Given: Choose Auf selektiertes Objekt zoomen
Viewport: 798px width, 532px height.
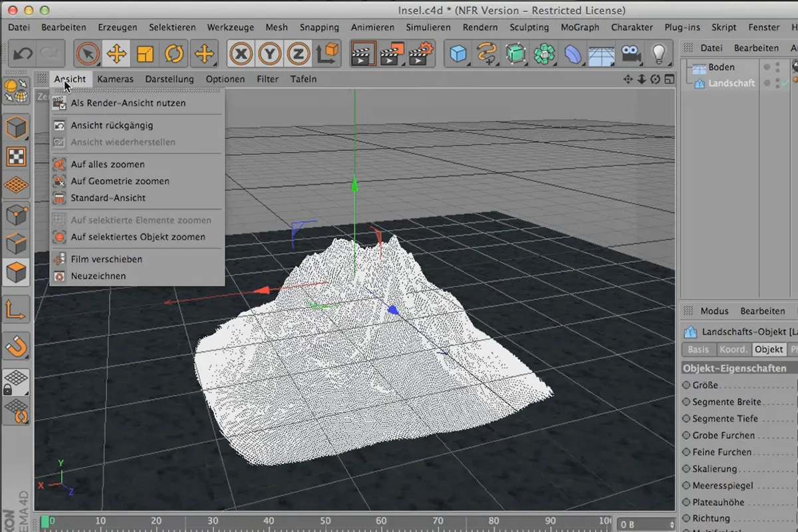Looking at the screenshot, I should click(137, 237).
